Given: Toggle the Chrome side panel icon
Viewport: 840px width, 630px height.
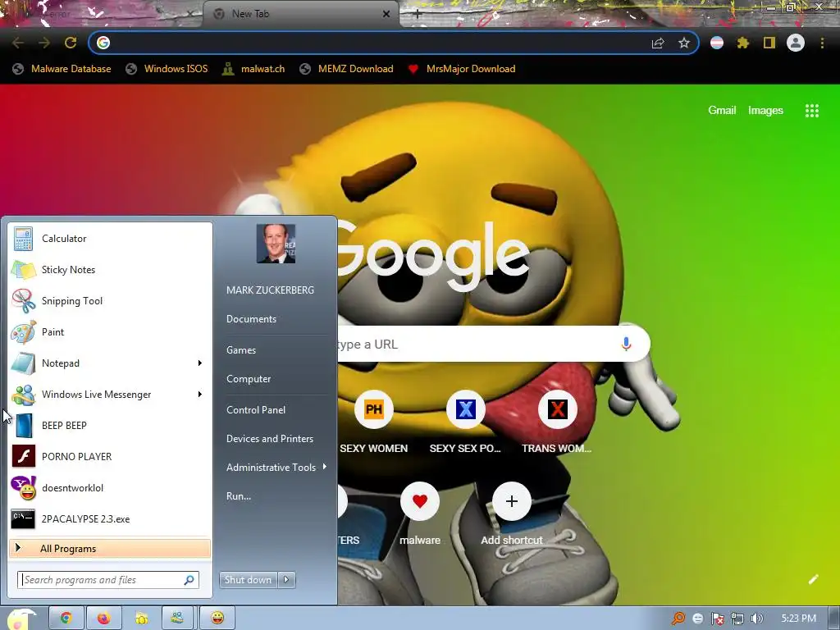Looking at the screenshot, I should (x=769, y=43).
